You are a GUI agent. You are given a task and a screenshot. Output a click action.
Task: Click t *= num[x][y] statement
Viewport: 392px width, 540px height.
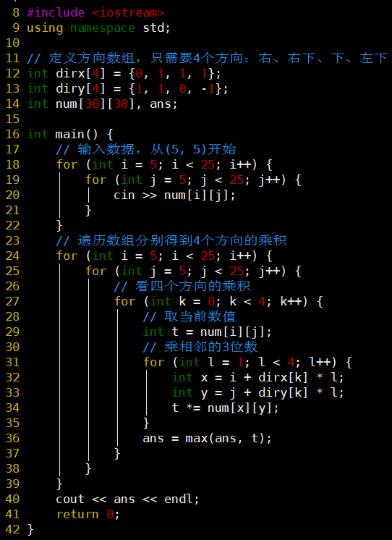226,408
